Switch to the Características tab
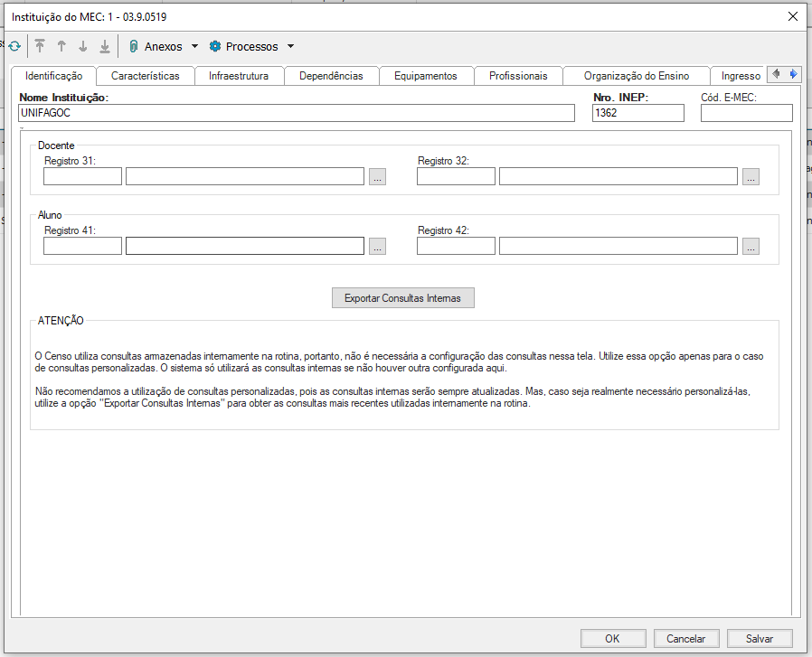Screen dimensions: 812x657 tap(146, 76)
